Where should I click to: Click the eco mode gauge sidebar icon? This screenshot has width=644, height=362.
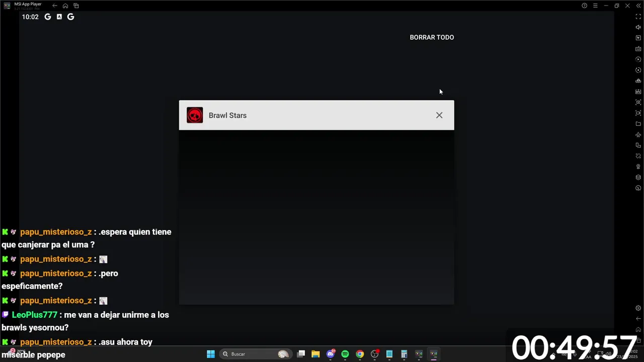tap(638, 188)
